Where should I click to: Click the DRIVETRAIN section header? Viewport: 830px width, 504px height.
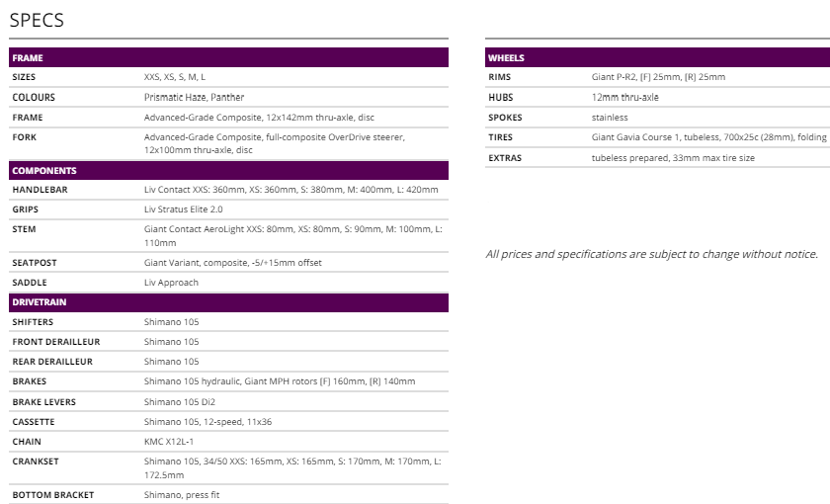pyautogui.click(x=228, y=302)
